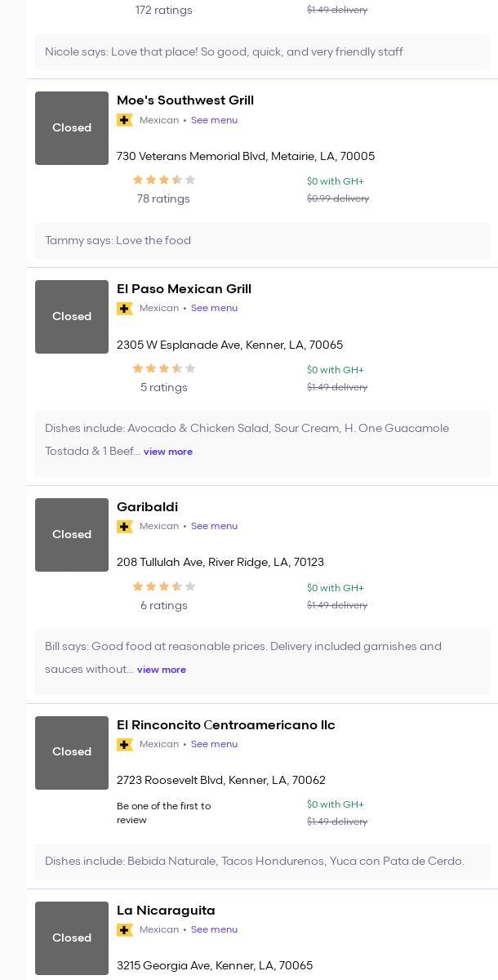The width and height of the screenshot is (498, 980).
Task: Open El Rinconcito Centroamericano llc title
Action: coord(226,725)
